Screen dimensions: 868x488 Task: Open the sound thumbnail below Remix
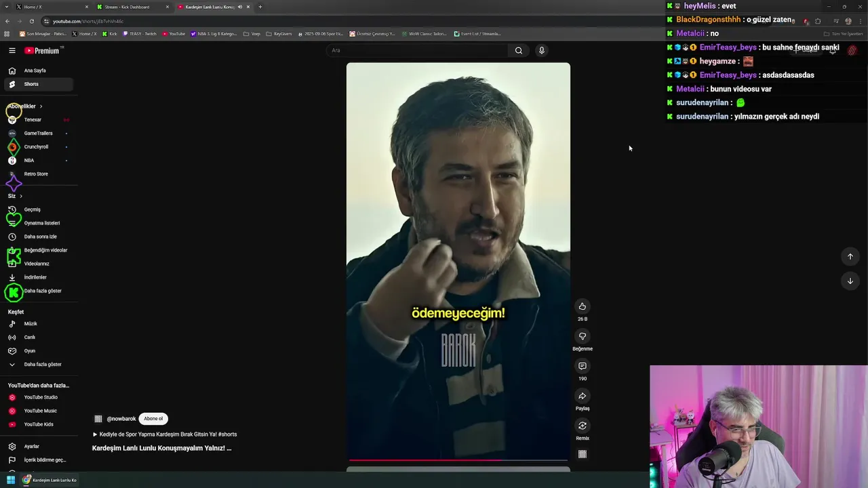[x=582, y=454]
